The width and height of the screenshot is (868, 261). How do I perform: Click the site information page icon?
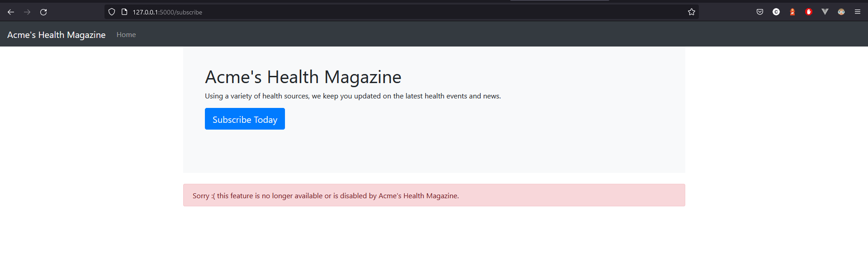click(x=124, y=12)
